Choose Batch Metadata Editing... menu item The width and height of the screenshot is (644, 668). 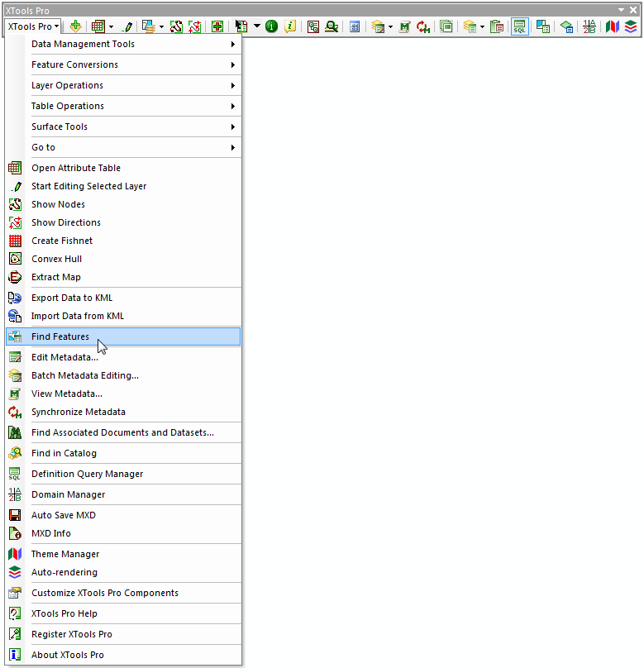[x=123, y=375]
